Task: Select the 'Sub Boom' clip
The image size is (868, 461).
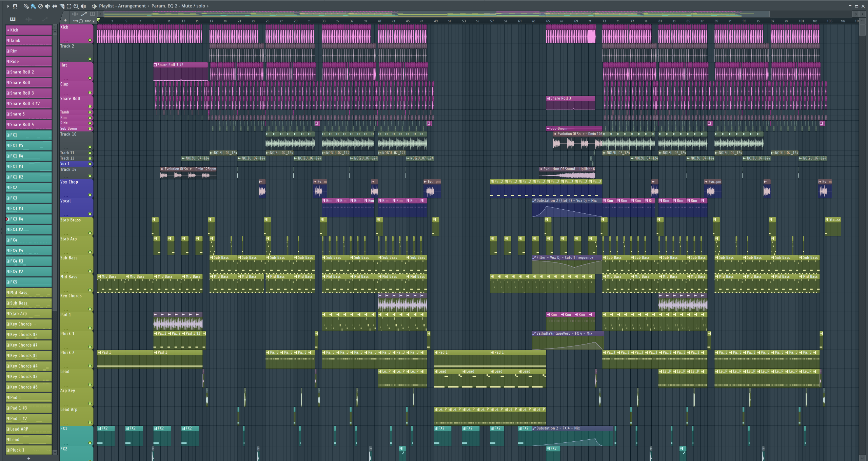Action: [574, 128]
